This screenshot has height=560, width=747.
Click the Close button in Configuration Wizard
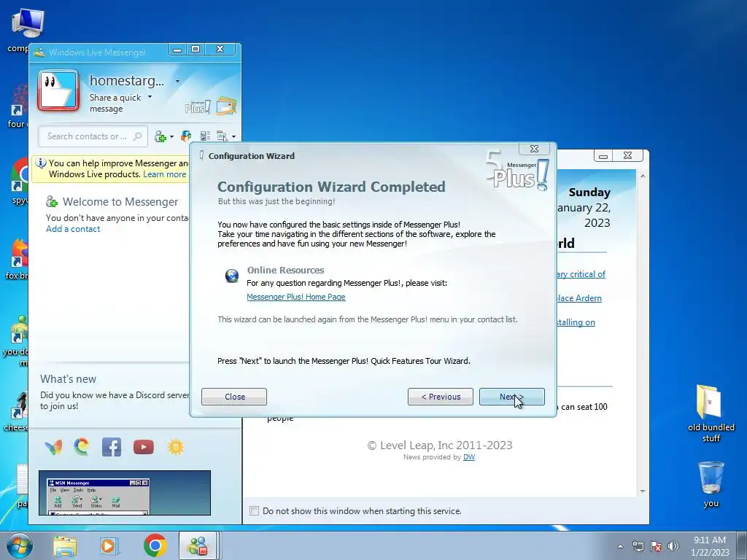click(x=234, y=397)
